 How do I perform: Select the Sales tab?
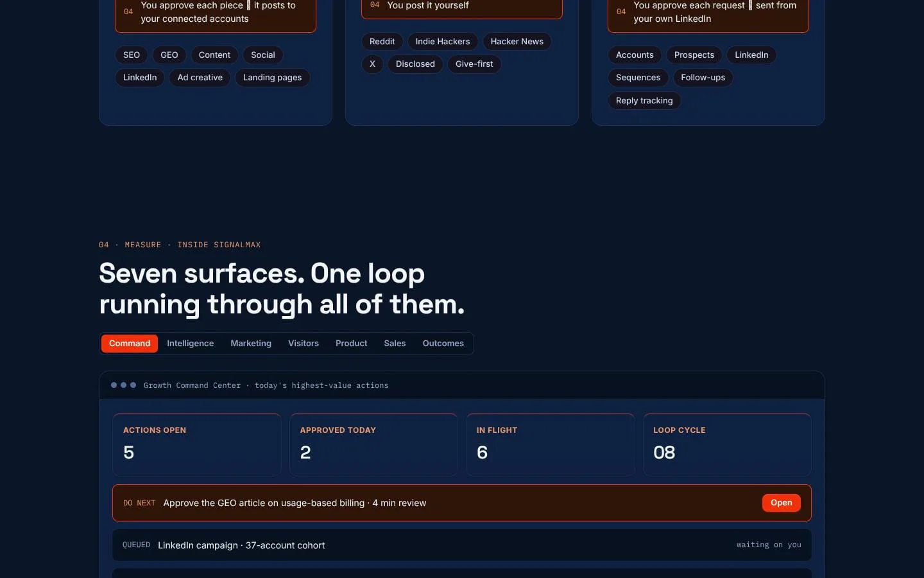click(395, 344)
